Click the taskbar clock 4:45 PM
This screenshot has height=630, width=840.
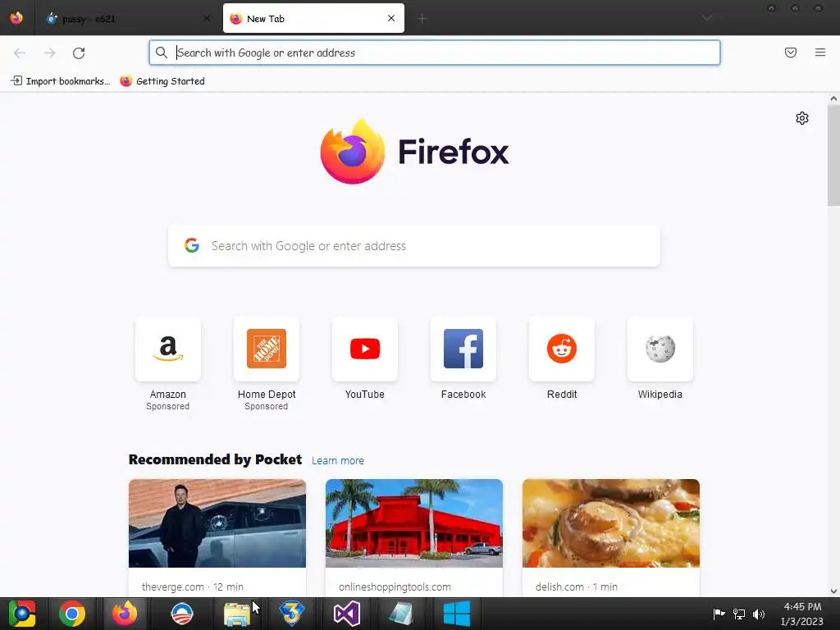[802, 614]
